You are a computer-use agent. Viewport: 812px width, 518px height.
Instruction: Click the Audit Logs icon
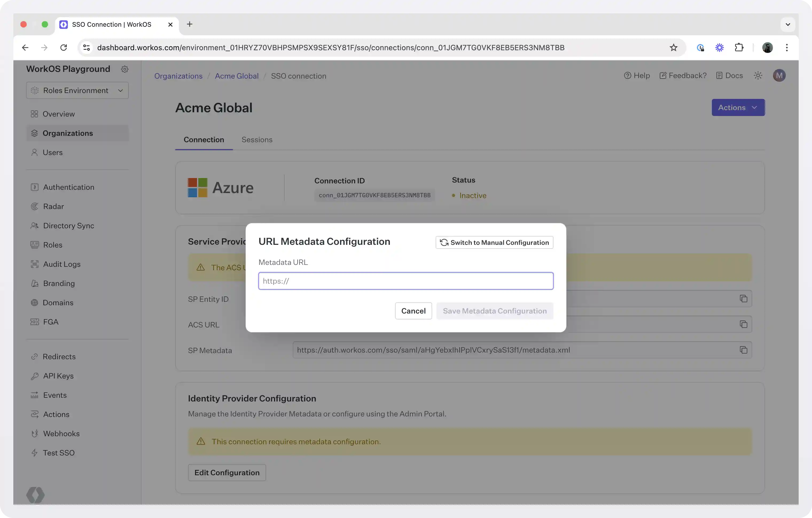[x=34, y=264]
